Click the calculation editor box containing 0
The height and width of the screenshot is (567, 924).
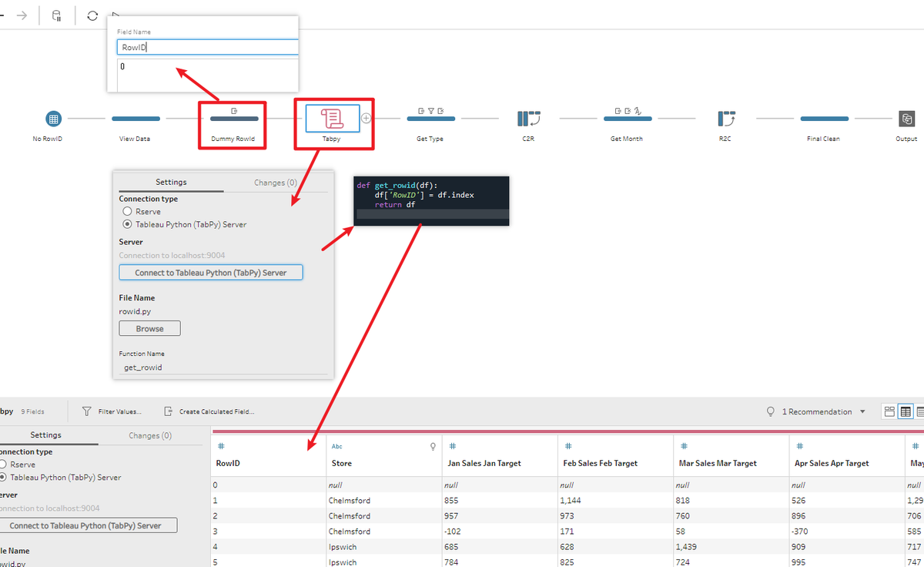(x=208, y=74)
